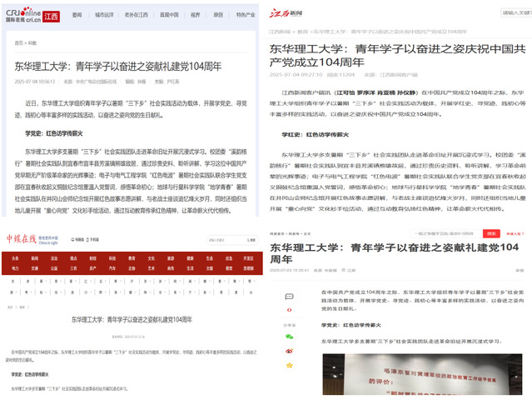The image size is (532, 400).
Task: Switch to the 电脑版 desktop version
Action: click(x=77, y=240)
